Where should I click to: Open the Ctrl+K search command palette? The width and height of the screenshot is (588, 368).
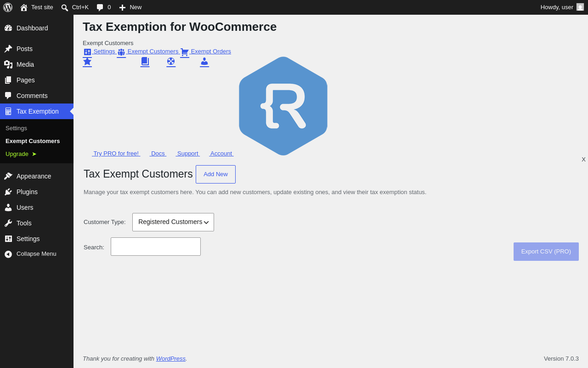pyautogui.click(x=75, y=7)
